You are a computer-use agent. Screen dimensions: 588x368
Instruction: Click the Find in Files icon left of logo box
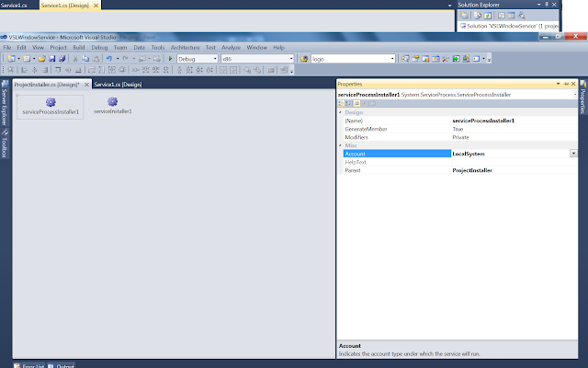coord(304,59)
